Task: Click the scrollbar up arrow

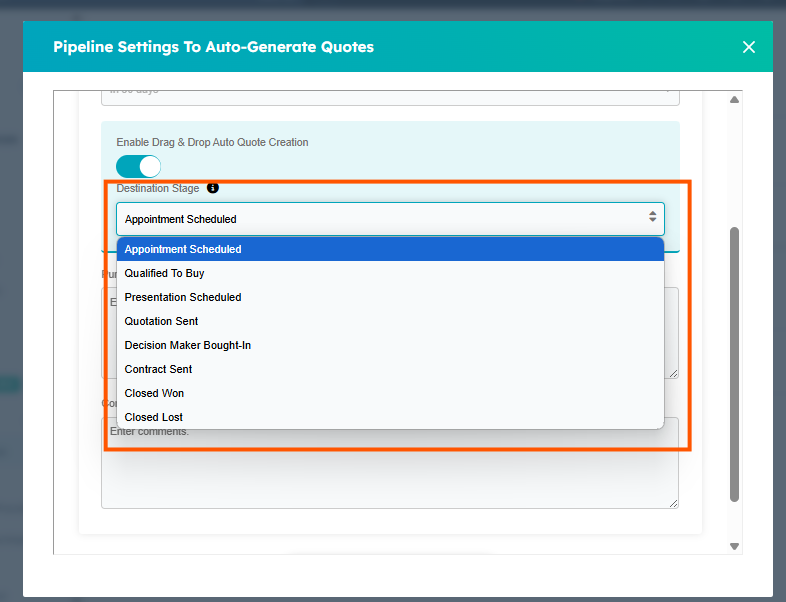Action: (735, 100)
